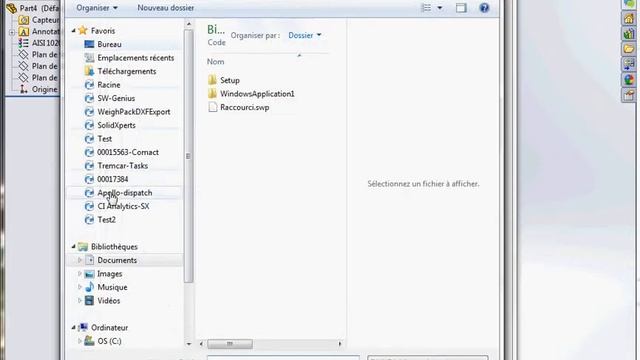Select Musique library
The image size is (640, 360).
pyautogui.click(x=112, y=287)
